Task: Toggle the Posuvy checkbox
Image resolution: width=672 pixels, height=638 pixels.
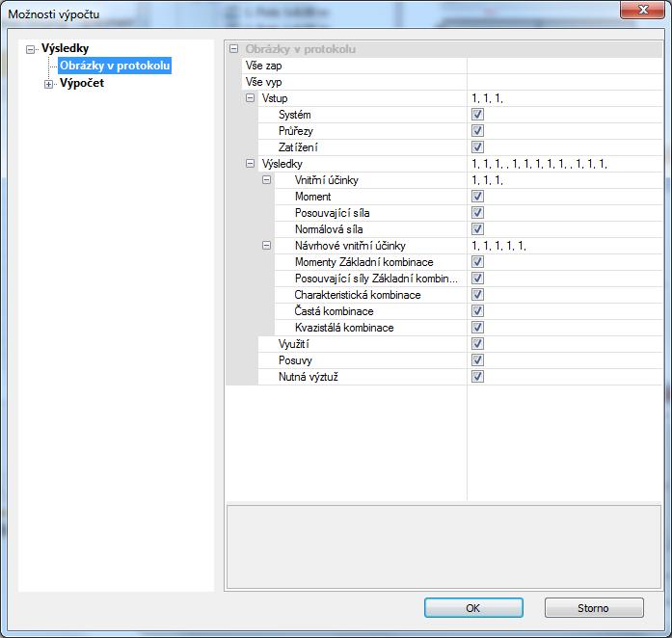Action: [x=477, y=359]
